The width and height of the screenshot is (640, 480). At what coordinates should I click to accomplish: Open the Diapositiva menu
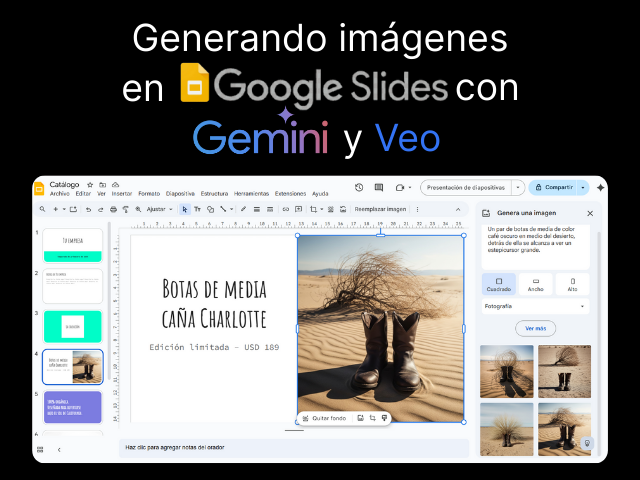pos(180,193)
